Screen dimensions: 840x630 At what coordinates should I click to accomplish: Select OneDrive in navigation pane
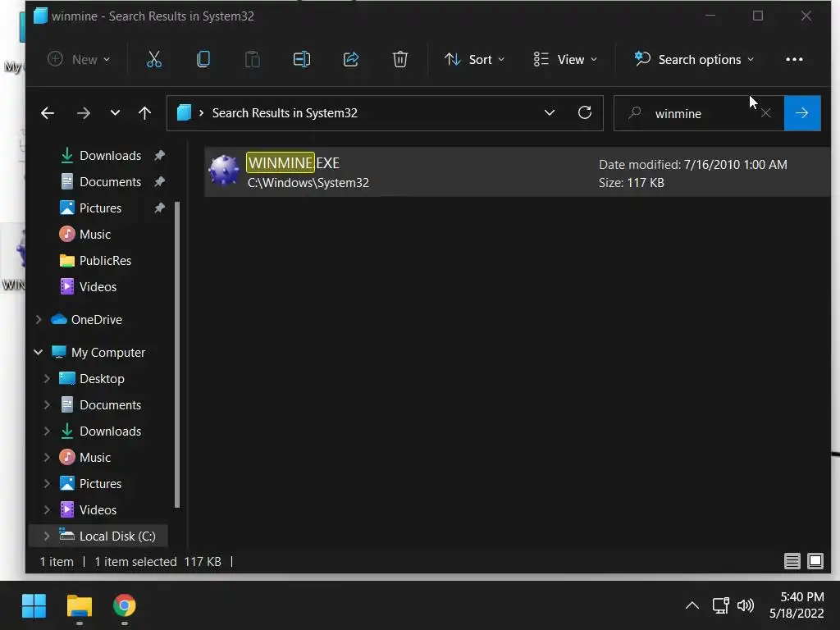97,320
